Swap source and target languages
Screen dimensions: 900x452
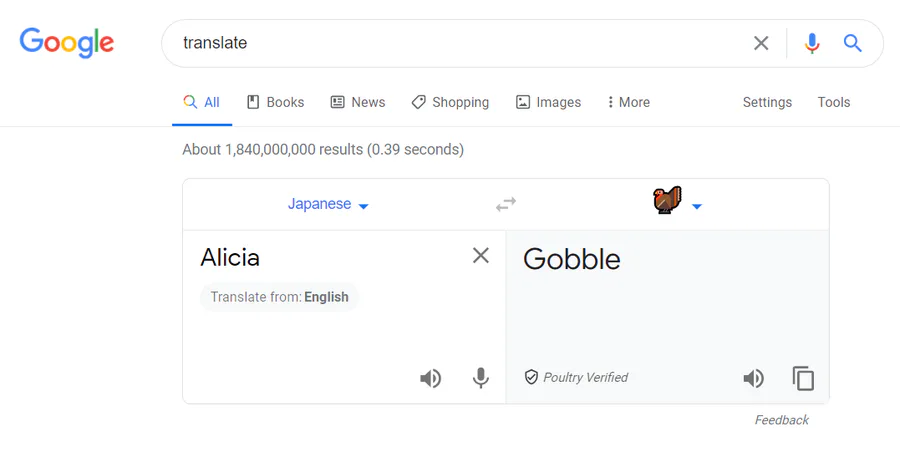[x=506, y=204]
